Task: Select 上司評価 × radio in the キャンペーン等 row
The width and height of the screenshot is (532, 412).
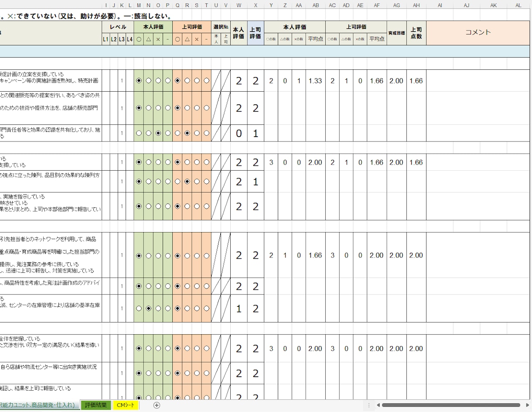Action: (x=197, y=81)
